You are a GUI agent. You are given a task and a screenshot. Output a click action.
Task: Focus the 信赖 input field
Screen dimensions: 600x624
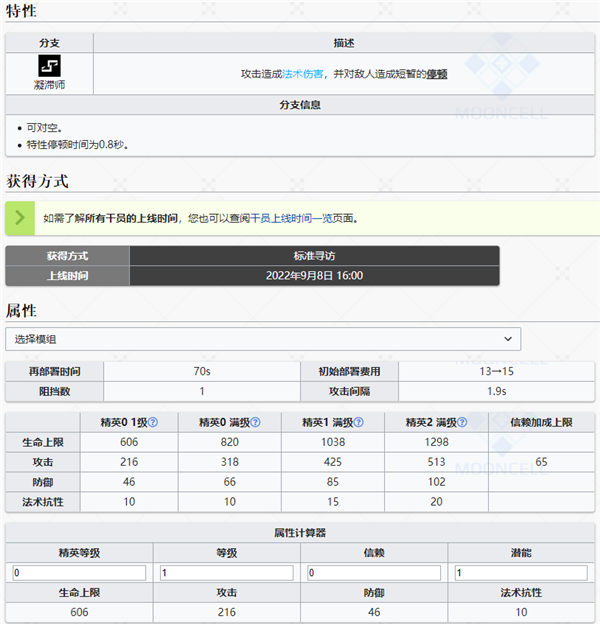[374, 573]
